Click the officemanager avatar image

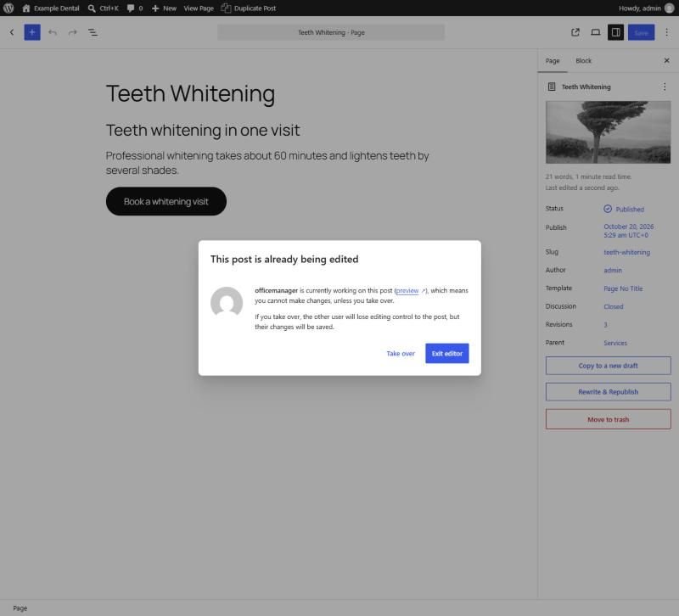227,303
